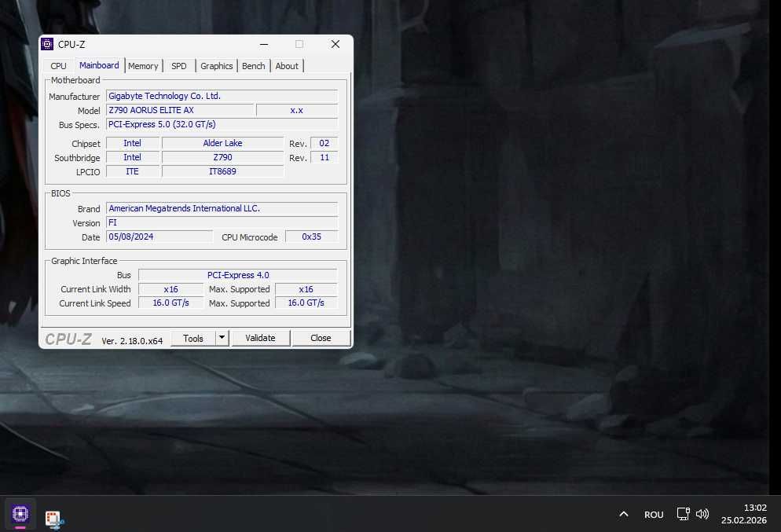Viewport: 781px width, 532px height.
Task: Click graphic Bus value PCI-Express 4.0
Action: click(x=238, y=275)
